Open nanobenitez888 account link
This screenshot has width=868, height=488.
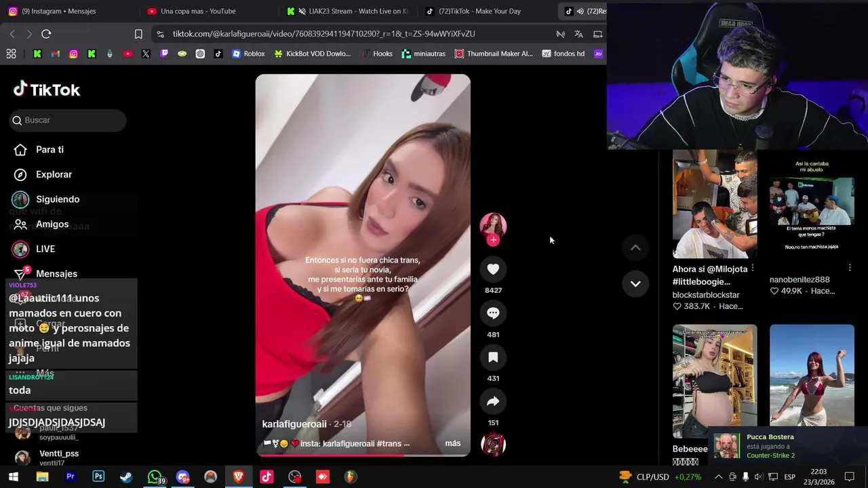tap(800, 279)
